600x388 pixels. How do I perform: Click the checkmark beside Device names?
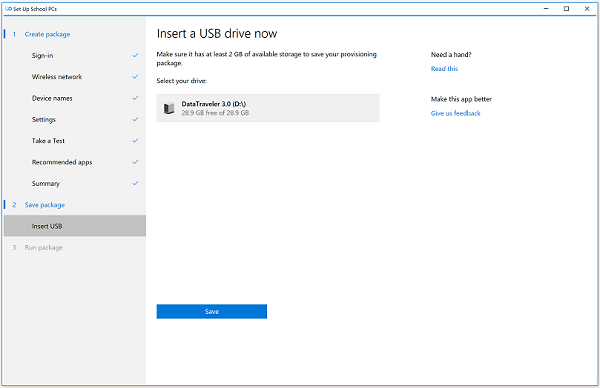tap(135, 98)
